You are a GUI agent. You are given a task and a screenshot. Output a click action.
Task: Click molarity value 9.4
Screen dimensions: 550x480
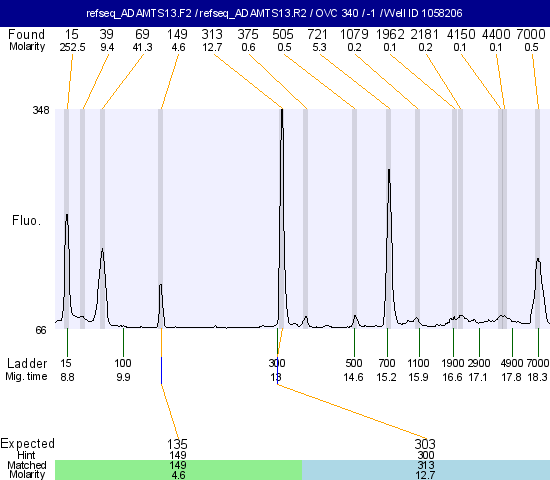pyautogui.click(x=107, y=47)
